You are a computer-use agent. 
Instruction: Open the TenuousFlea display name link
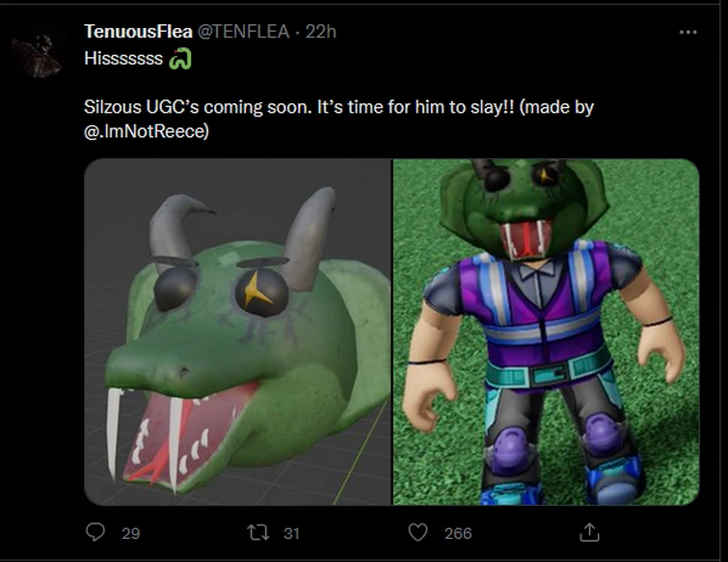(x=138, y=33)
